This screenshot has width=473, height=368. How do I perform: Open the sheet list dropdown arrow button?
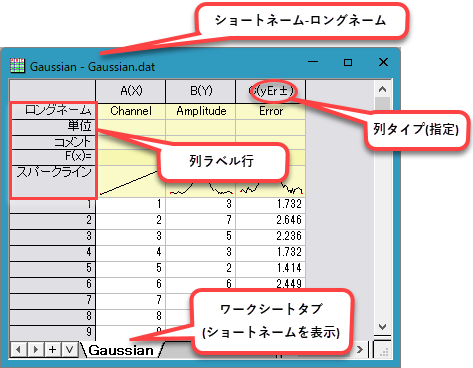click(70, 350)
